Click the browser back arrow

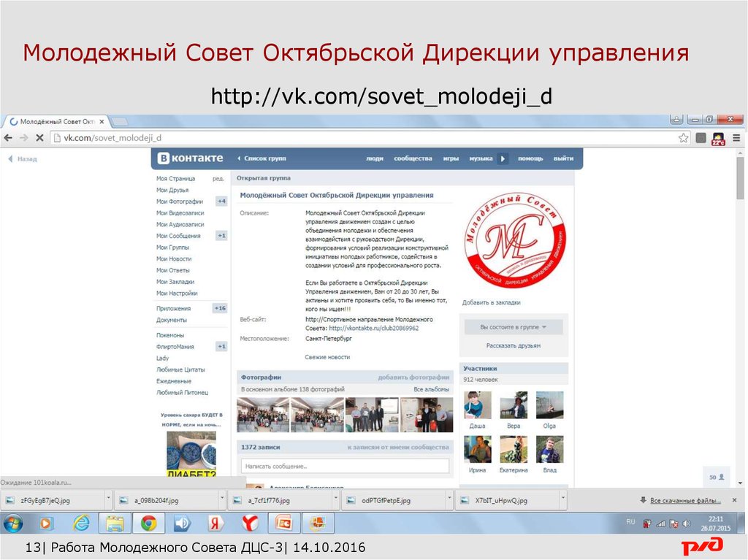(9, 137)
